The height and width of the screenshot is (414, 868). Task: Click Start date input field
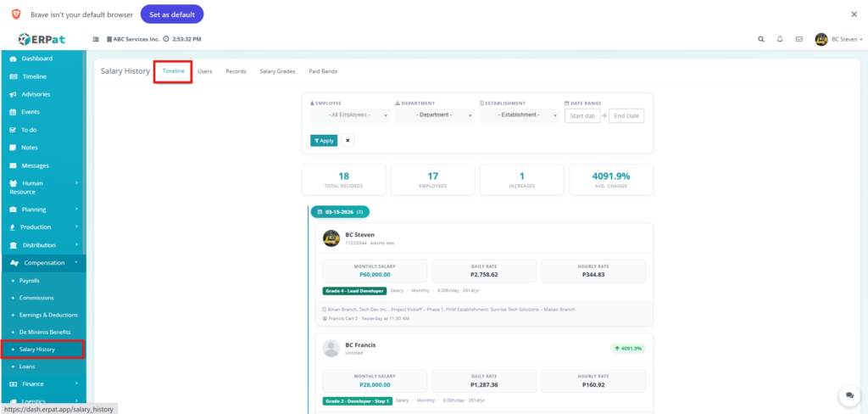(x=582, y=116)
